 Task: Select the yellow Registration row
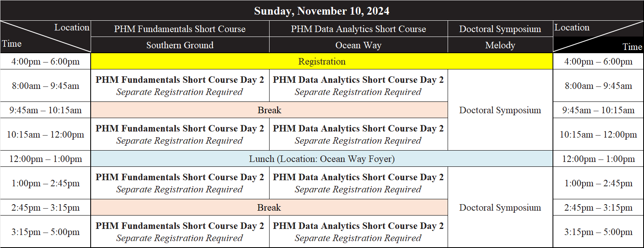coord(322,61)
